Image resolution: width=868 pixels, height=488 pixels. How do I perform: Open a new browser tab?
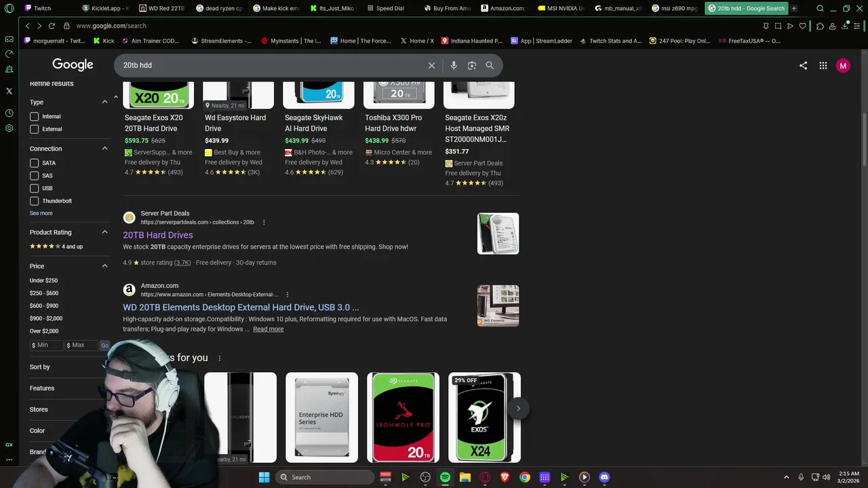click(794, 8)
